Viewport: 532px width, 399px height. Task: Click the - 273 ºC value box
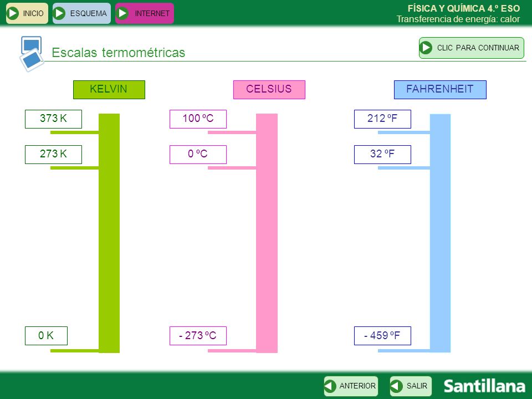coord(198,336)
